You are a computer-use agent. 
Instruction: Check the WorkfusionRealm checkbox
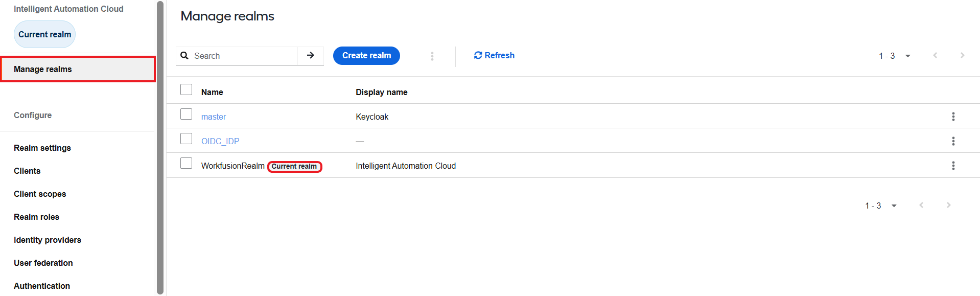click(186, 163)
